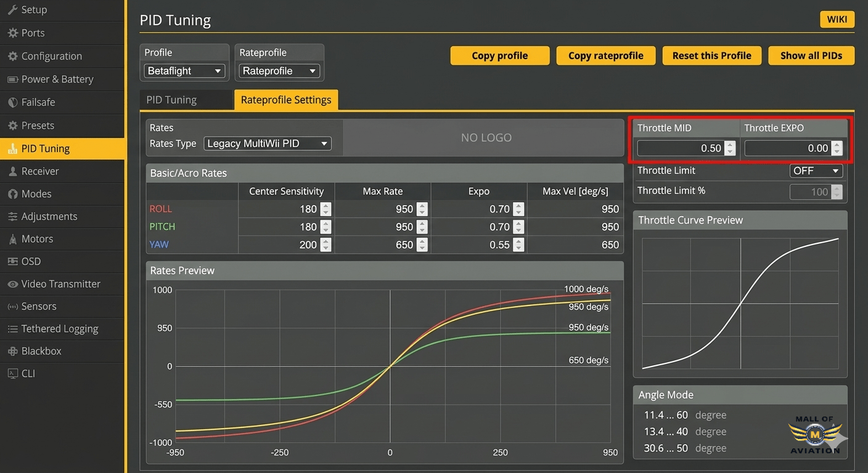This screenshot has width=868, height=473.
Task: Select the Failsafe parachute icon
Action: 12,102
